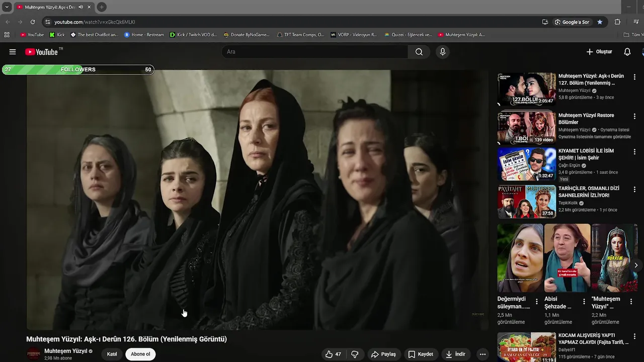Open the 127. Bölüm video thumbnail

pyautogui.click(x=526, y=89)
